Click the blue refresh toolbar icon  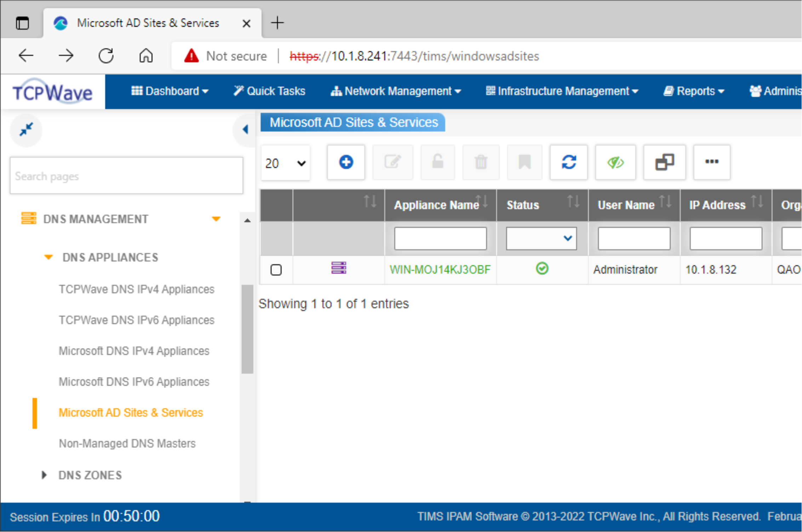point(569,162)
